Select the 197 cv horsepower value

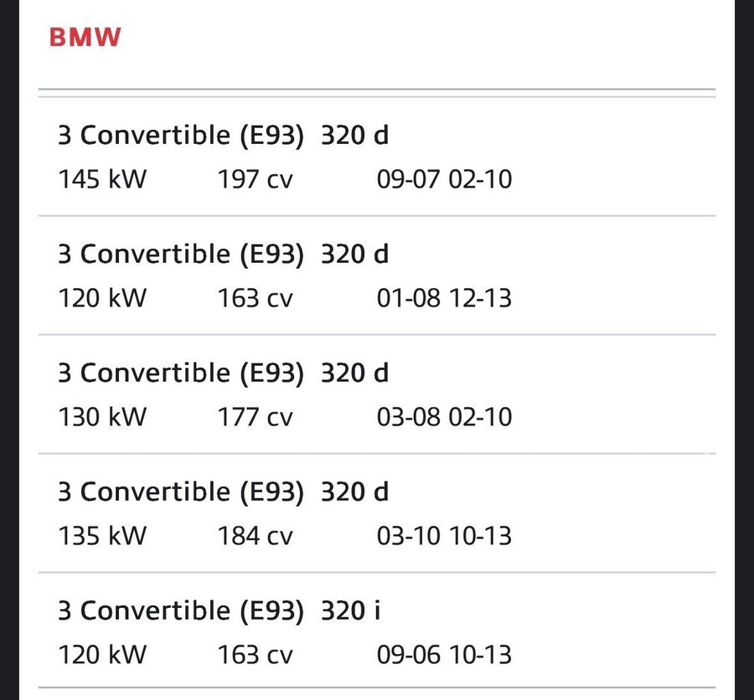pos(255,179)
